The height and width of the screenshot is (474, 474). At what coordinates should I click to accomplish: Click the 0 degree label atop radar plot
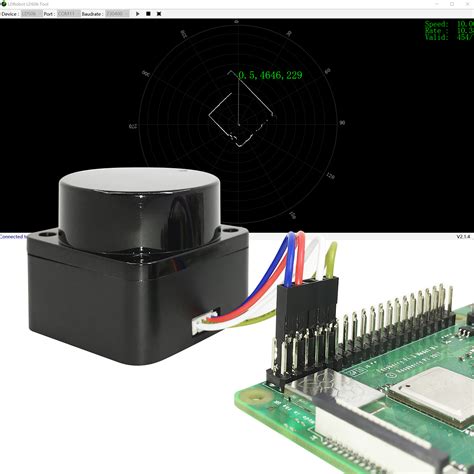[x=236, y=22]
